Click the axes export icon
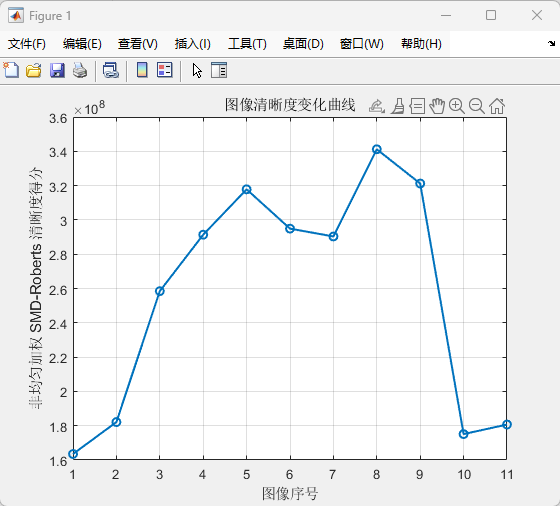This screenshot has height=506, width=560. 376,106
